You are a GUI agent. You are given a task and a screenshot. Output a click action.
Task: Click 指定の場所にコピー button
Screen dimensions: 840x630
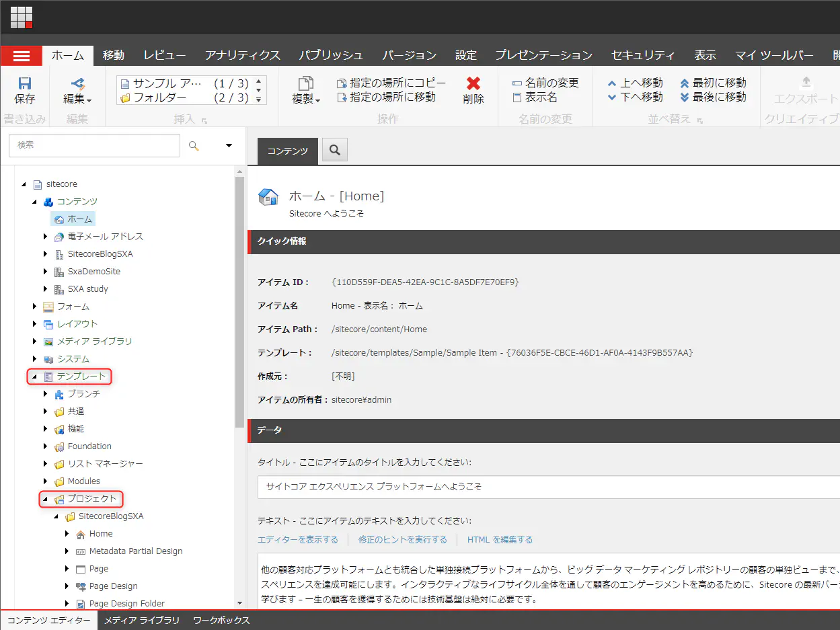[391, 83]
